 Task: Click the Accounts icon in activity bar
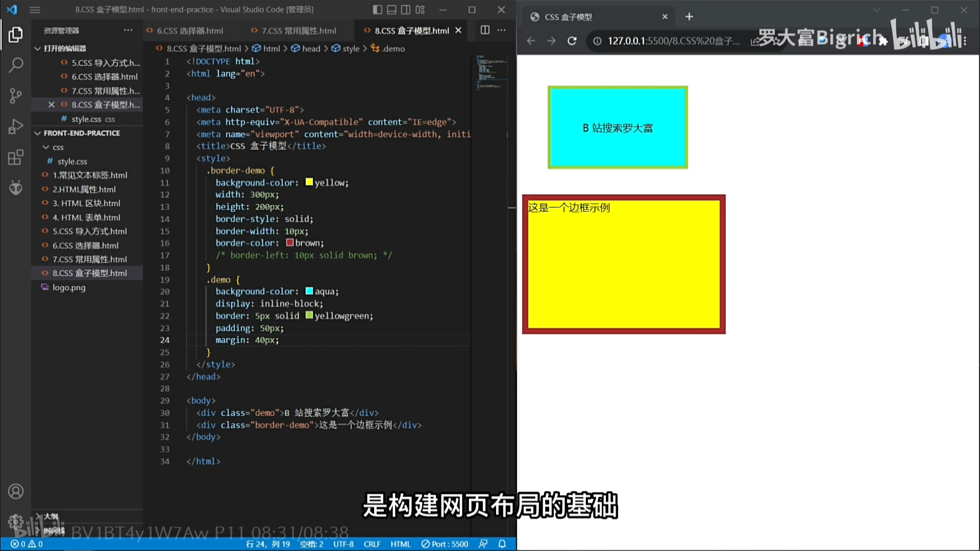click(x=15, y=491)
